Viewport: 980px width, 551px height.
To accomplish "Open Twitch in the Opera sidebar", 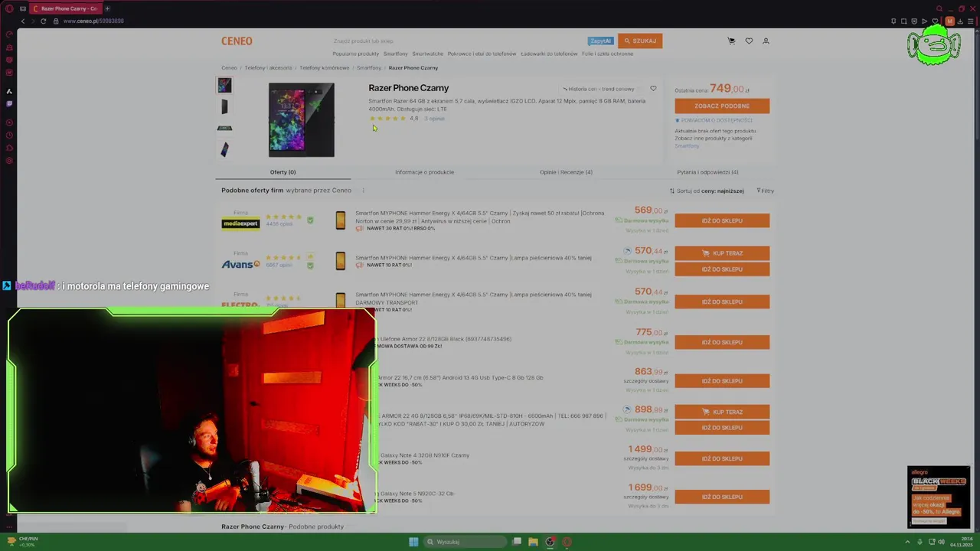I will [x=9, y=103].
